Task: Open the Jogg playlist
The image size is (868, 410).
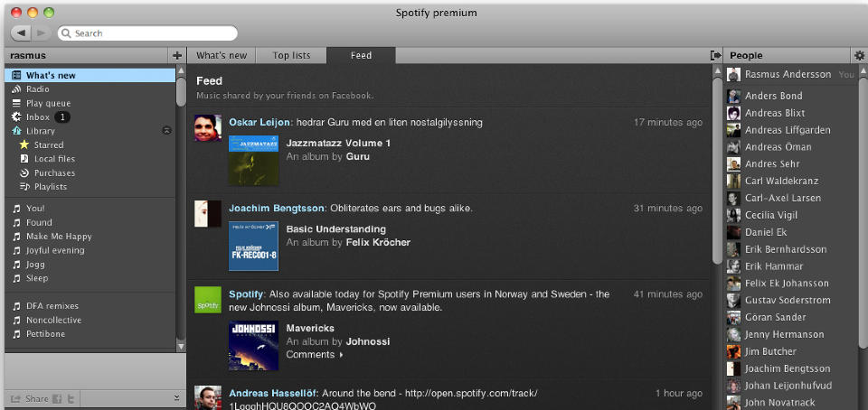Action: point(90,265)
